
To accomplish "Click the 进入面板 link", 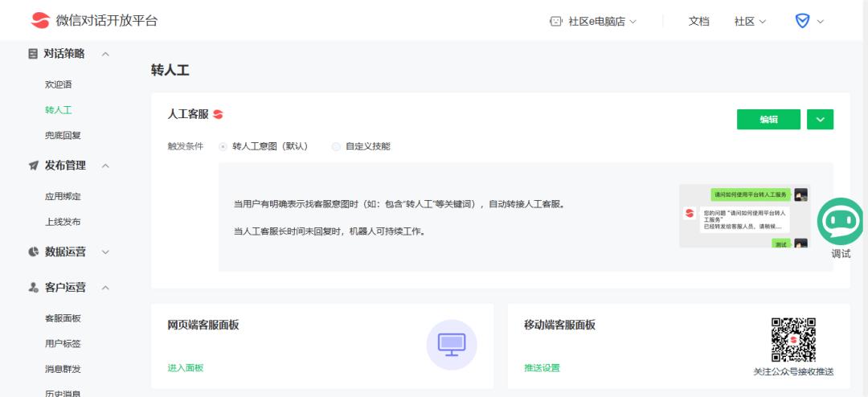I will [186, 367].
